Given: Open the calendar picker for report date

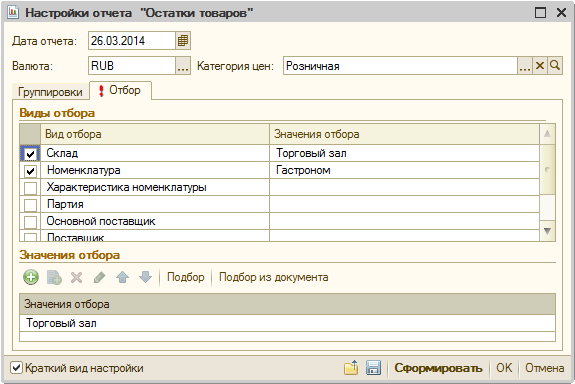Looking at the screenshot, I should 183,41.
